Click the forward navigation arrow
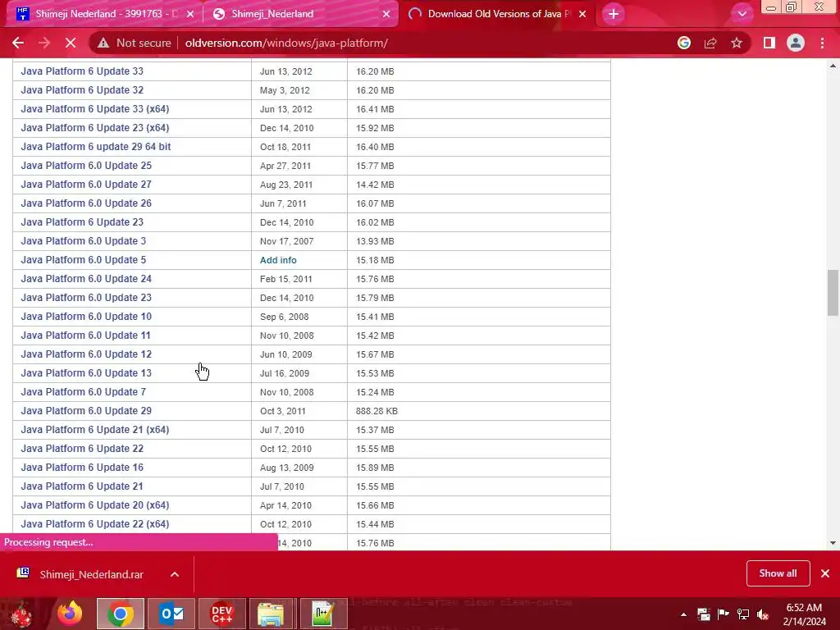The height and width of the screenshot is (630, 840). [44, 43]
